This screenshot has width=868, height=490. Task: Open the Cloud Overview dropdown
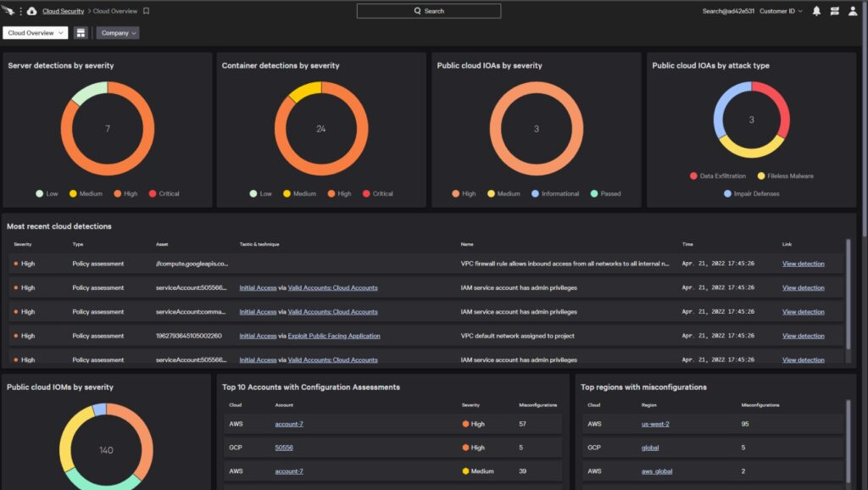pos(34,31)
